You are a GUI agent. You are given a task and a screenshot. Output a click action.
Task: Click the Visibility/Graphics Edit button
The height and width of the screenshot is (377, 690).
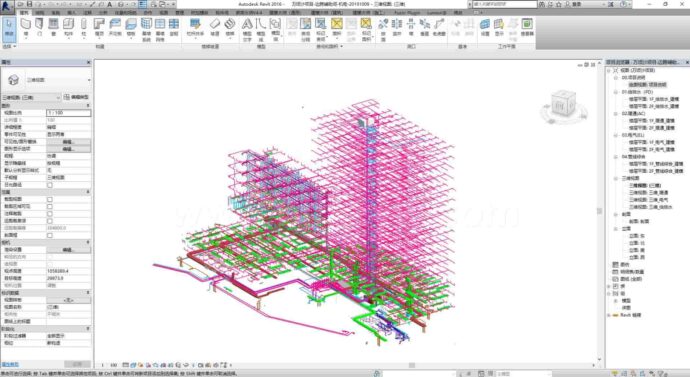point(69,142)
